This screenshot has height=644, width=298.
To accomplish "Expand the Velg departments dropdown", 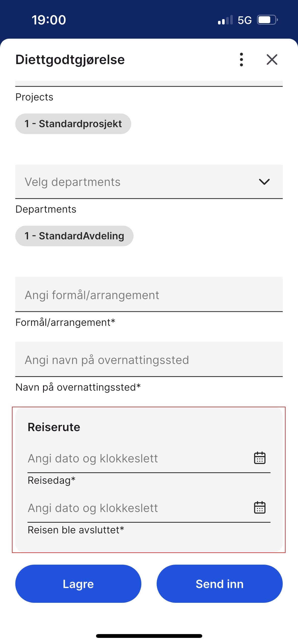I will point(149,181).
